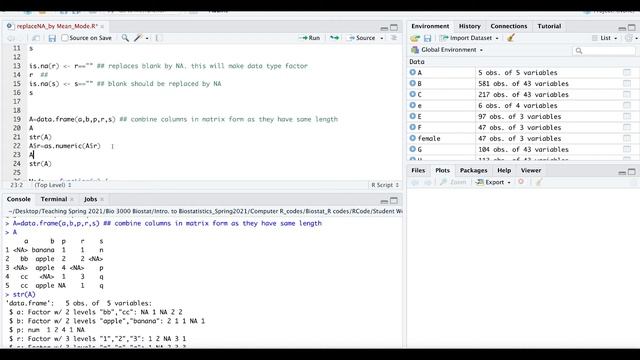The width and height of the screenshot is (640, 360).
Task: Maximize the Environment pane
Action: coord(631,27)
